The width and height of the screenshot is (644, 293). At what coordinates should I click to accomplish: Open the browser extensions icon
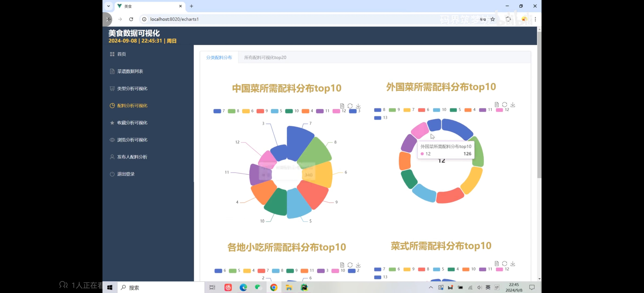tap(508, 19)
